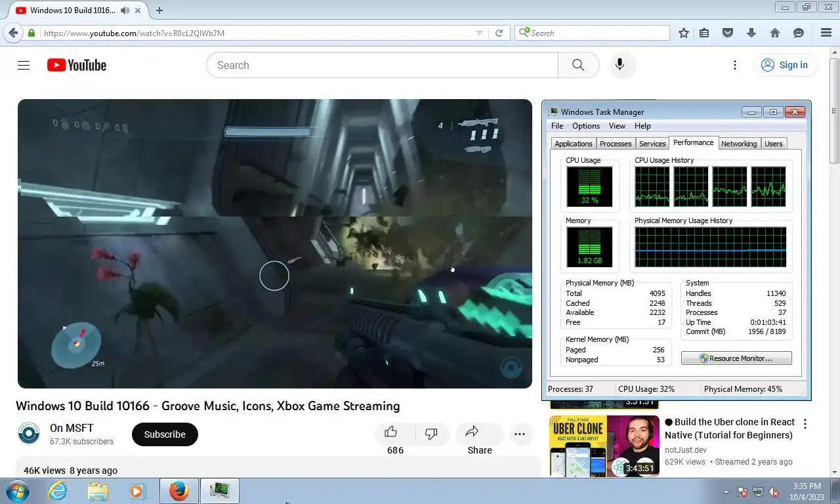The width and height of the screenshot is (840, 504).
Task: Select the Windows 10 Build browser tab
Action: click(x=77, y=10)
